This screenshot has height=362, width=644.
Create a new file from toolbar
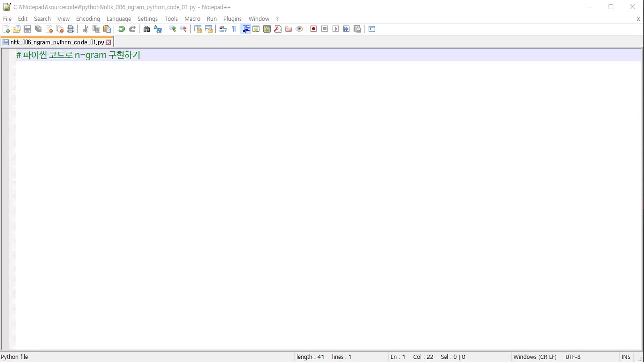pos(6,29)
